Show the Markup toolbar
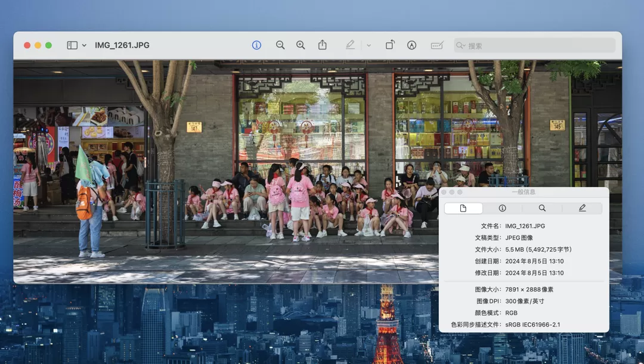 (x=411, y=45)
